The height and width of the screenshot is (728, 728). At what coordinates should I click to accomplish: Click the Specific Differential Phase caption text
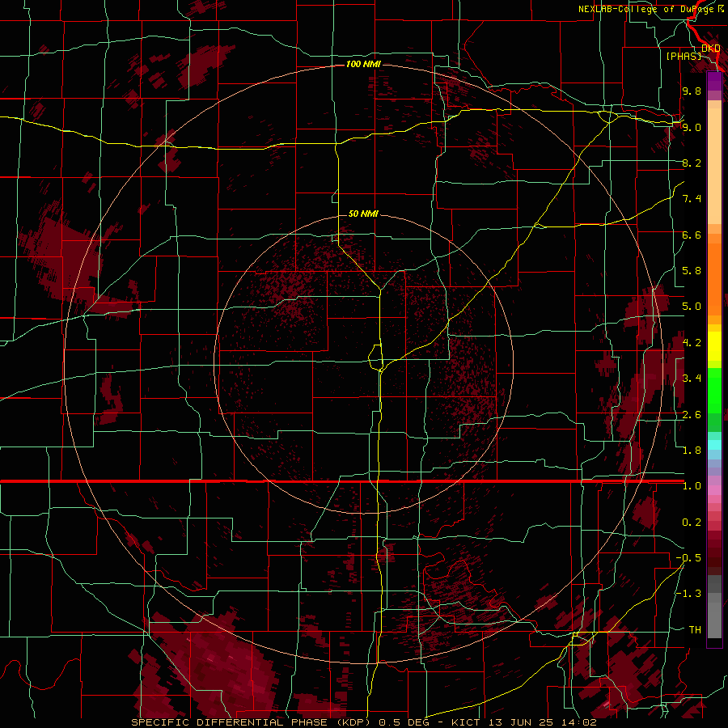[x=251, y=722]
